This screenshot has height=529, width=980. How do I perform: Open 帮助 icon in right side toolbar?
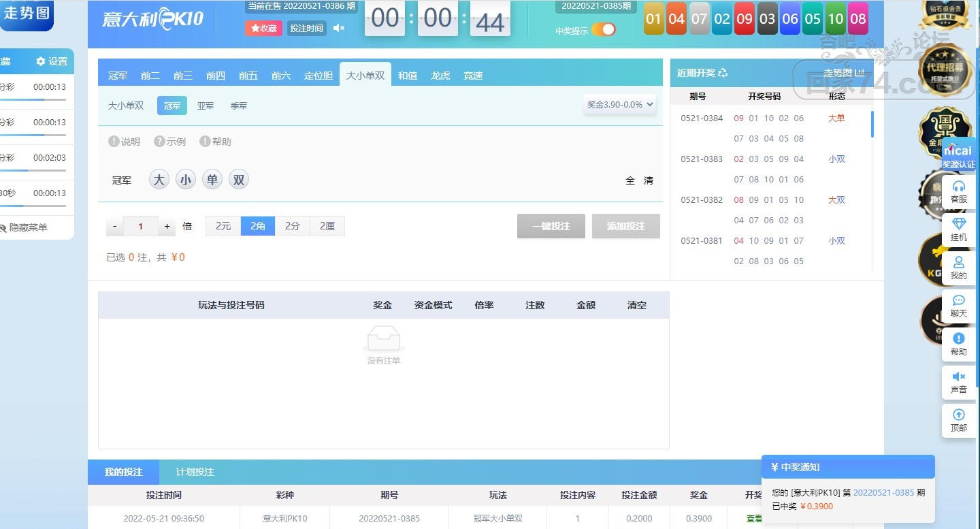pyautogui.click(x=959, y=338)
